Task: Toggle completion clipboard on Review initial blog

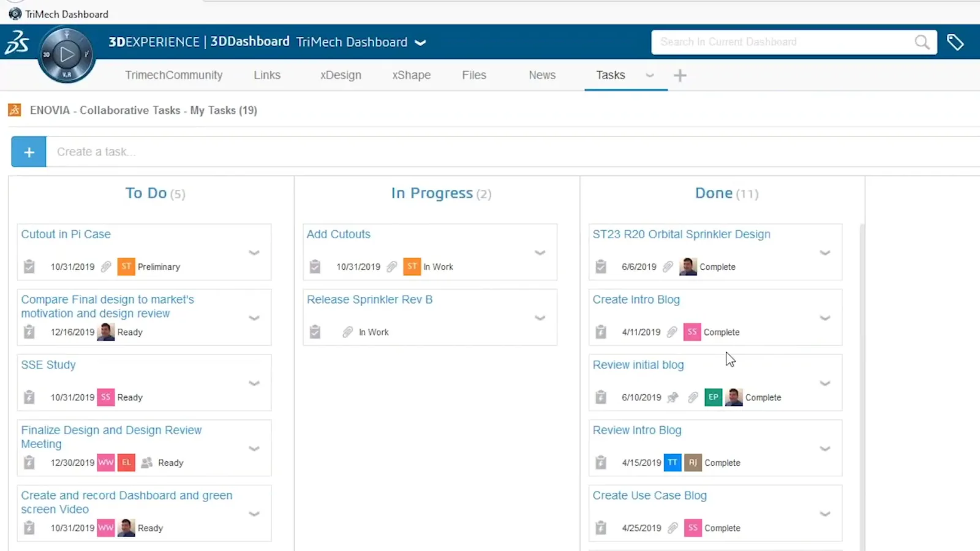Action: pos(601,397)
